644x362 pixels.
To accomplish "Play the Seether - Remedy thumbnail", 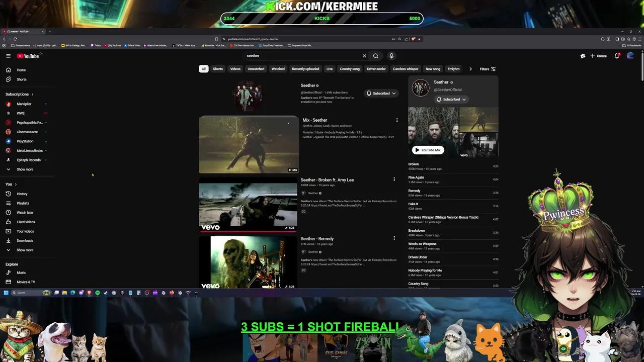I will click(248, 262).
